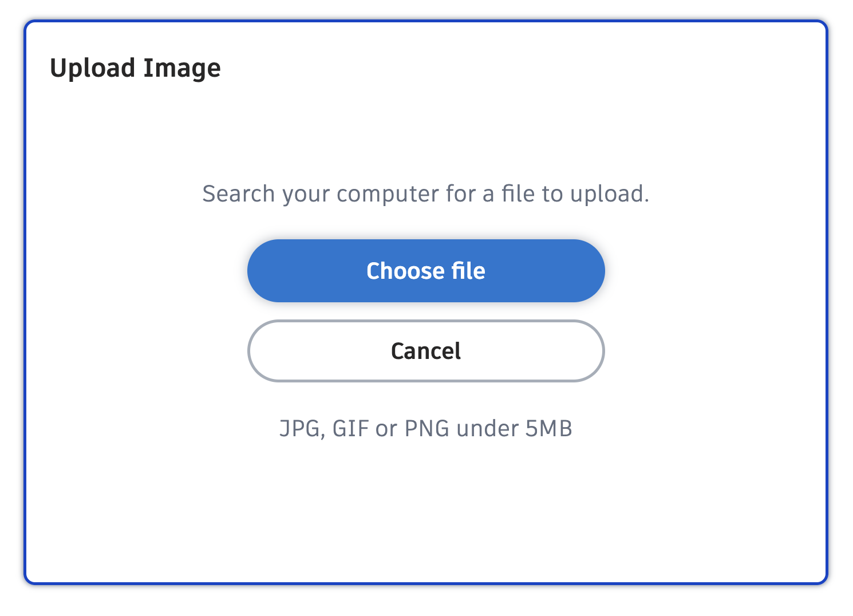Browse your computer using Choose file
The image size is (853, 616).
(x=426, y=271)
